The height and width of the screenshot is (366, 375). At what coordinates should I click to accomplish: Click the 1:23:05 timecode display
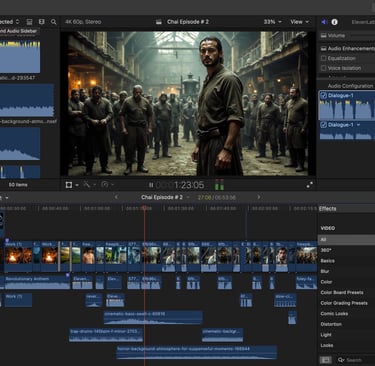(x=180, y=185)
